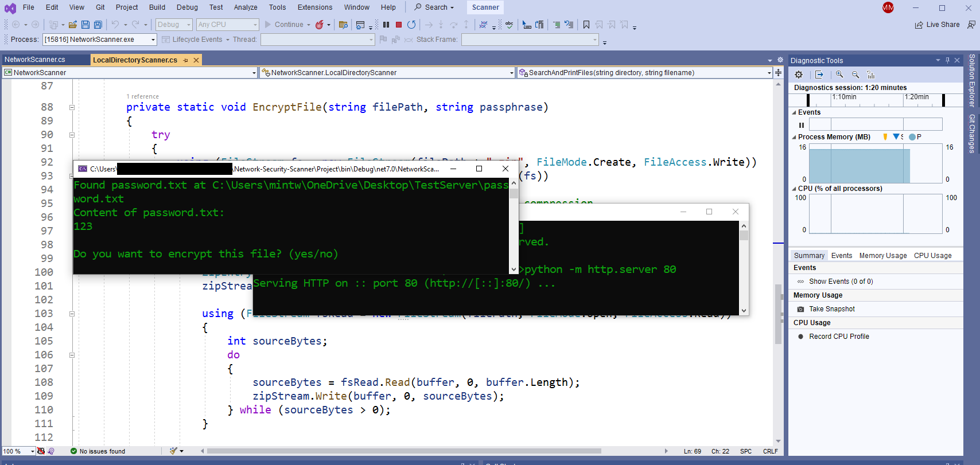Open the Extensions menu
Viewport: 980px width, 465px height.
[x=315, y=7]
